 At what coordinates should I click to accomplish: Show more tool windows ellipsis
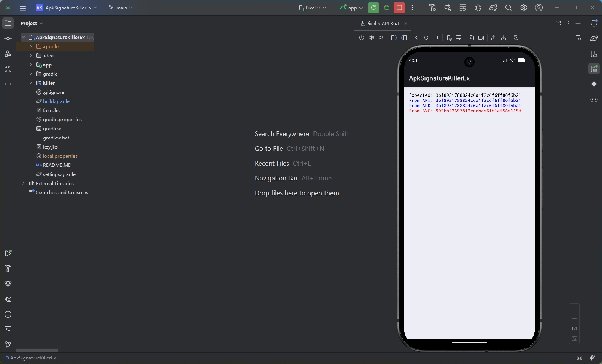(8, 84)
